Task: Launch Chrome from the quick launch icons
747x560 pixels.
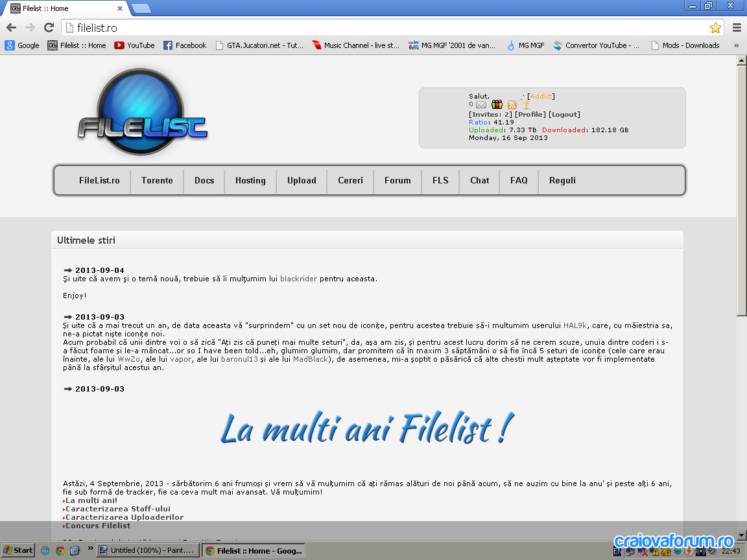Action: [60, 550]
